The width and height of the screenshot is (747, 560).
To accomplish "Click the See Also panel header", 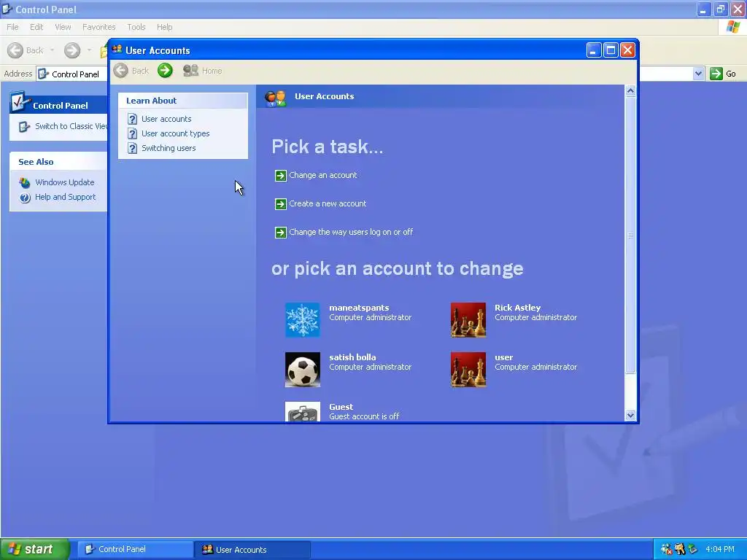I will click(x=58, y=162).
